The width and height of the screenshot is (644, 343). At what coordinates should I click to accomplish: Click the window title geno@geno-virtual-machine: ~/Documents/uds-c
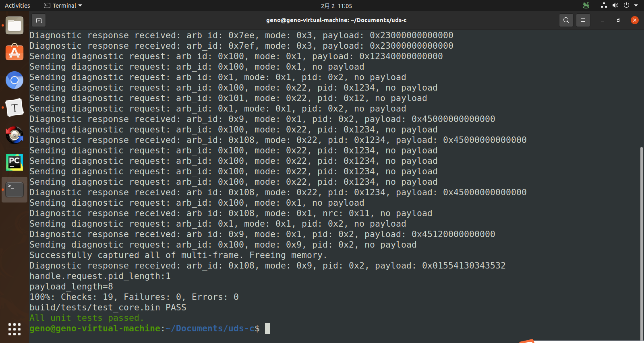pos(336,20)
